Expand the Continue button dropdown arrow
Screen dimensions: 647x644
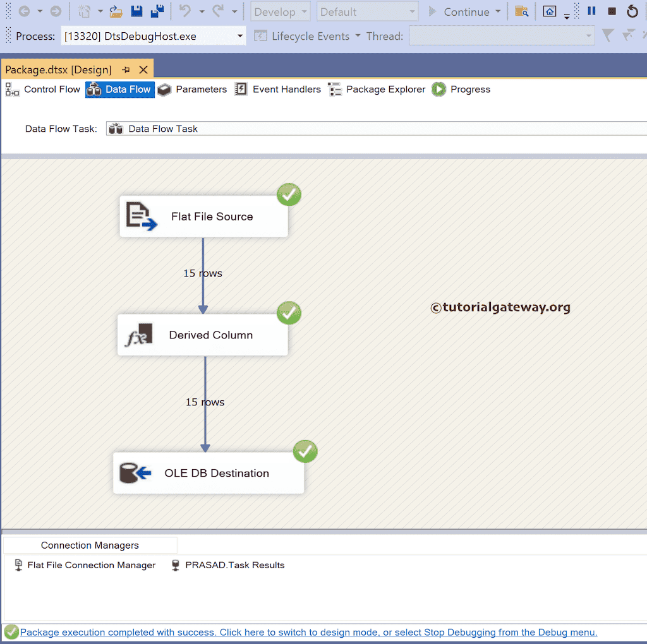coord(499,11)
